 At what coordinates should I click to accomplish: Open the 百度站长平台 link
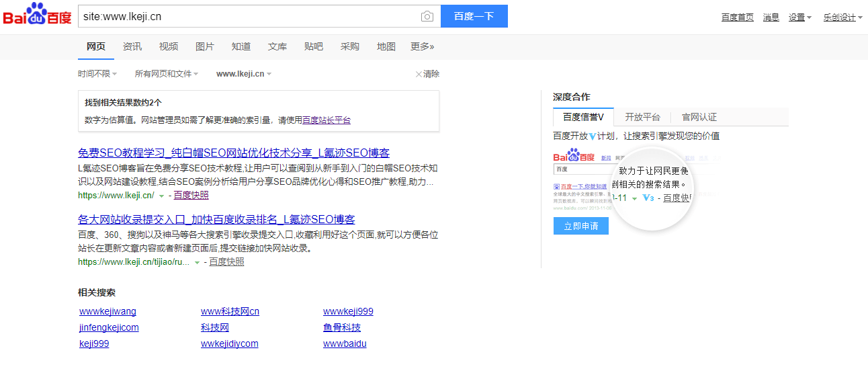pos(326,120)
